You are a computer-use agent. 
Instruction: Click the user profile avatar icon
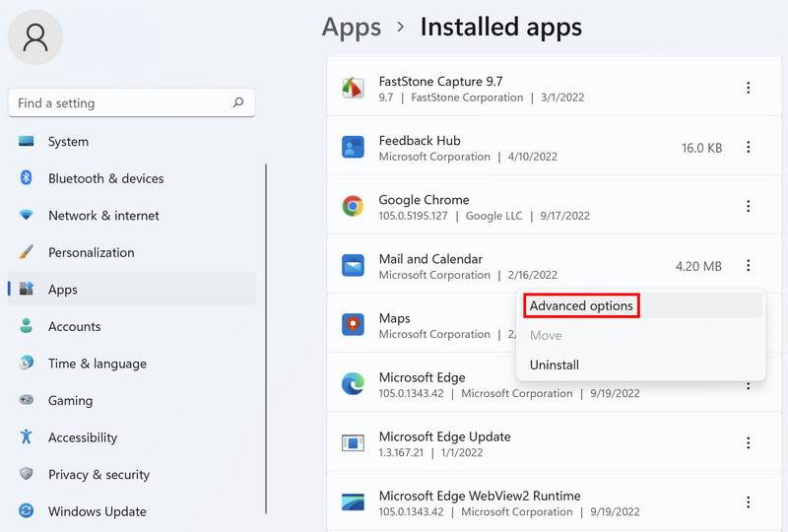click(x=35, y=37)
